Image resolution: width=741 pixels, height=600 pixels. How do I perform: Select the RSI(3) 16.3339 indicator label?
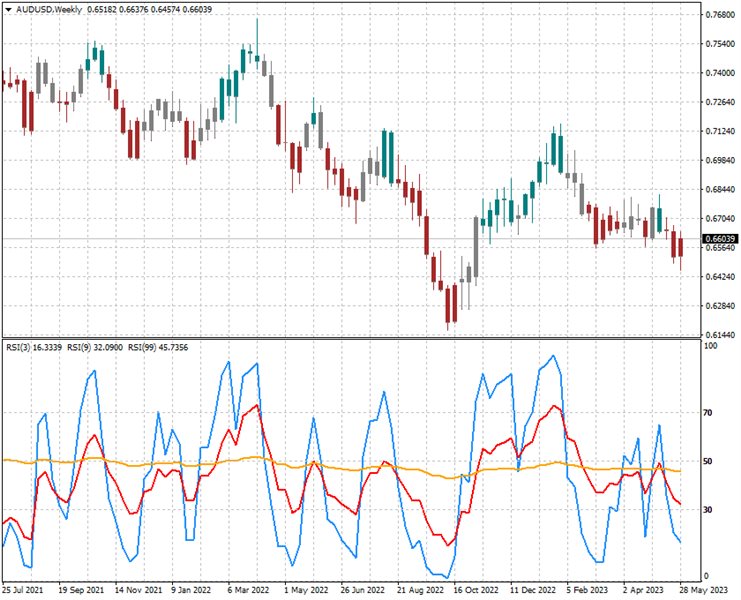(x=34, y=348)
